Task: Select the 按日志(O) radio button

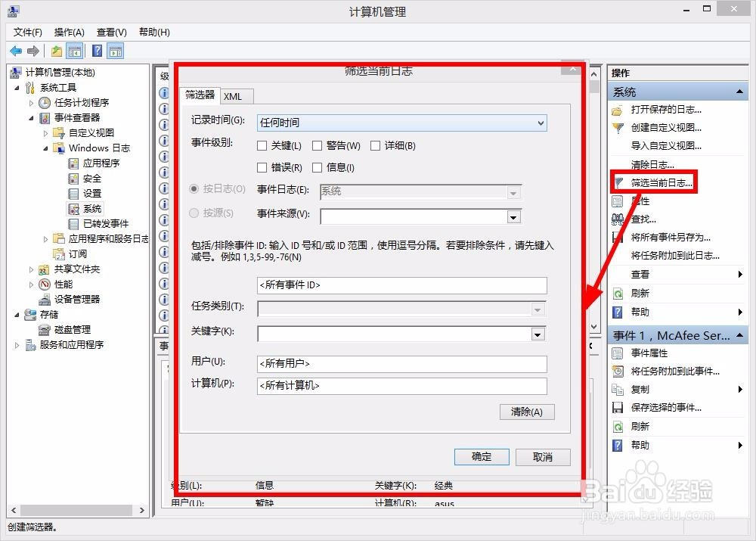Action: point(194,188)
